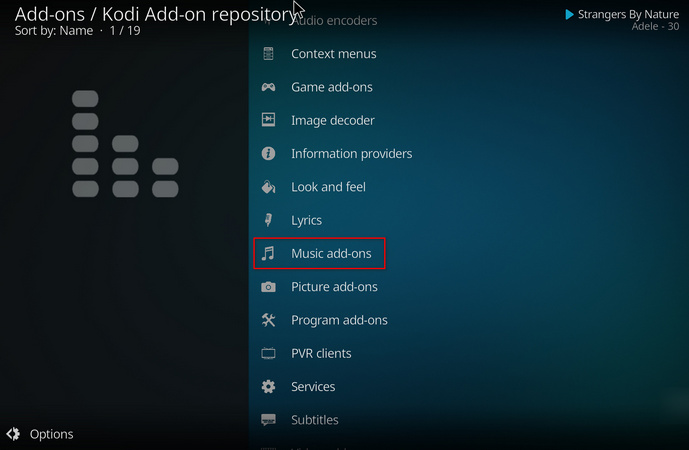This screenshot has width=689, height=450.
Task: Click the Picture add-ons camera icon
Action: pyautogui.click(x=268, y=287)
